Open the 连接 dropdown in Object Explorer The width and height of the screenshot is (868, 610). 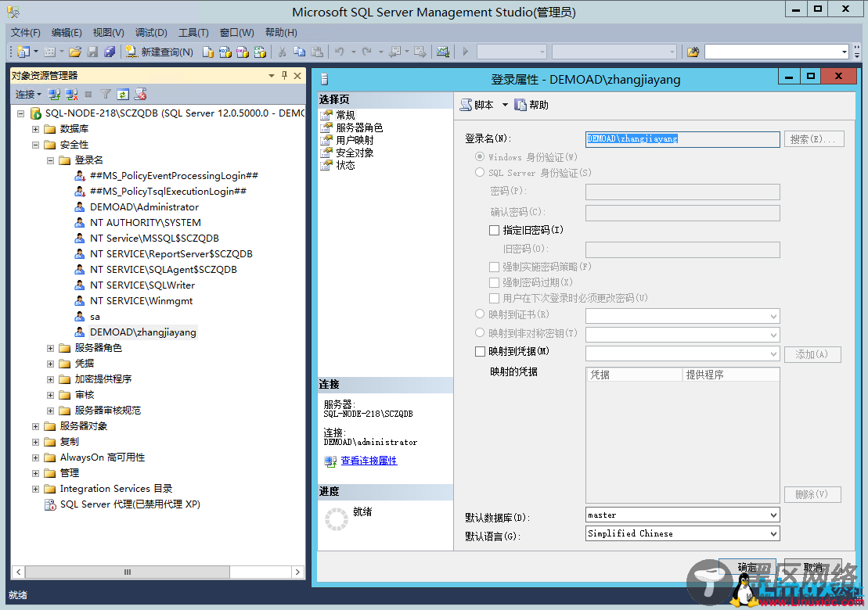pyautogui.click(x=28, y=95)
